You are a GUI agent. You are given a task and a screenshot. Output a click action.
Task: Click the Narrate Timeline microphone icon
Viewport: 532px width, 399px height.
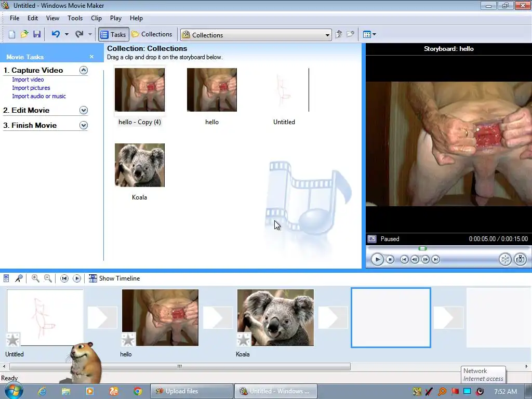[19, 278]
